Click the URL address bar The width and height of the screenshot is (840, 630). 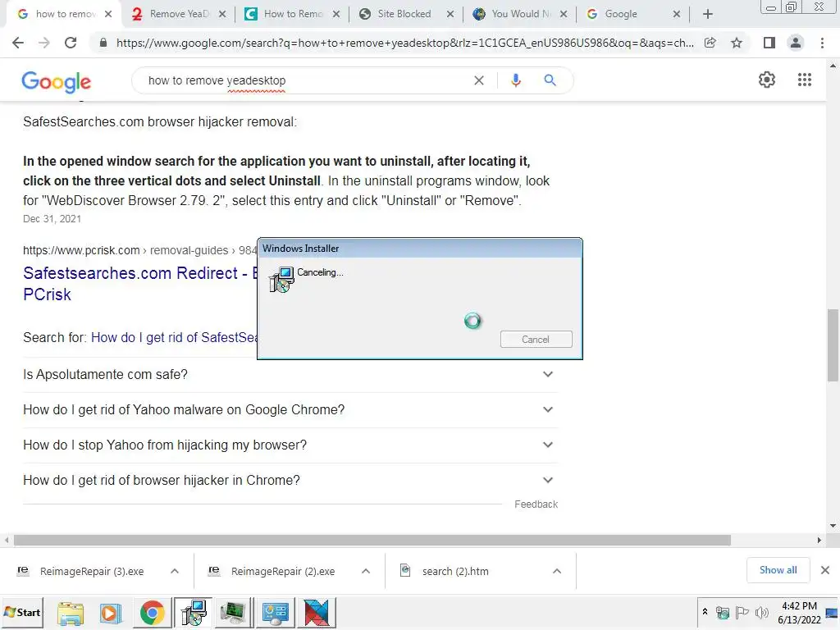pos(404,43)
